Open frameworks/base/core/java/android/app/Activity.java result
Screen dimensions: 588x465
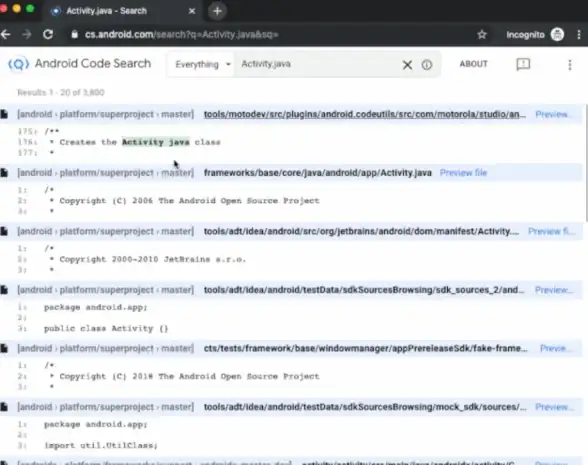click(318, 173)
